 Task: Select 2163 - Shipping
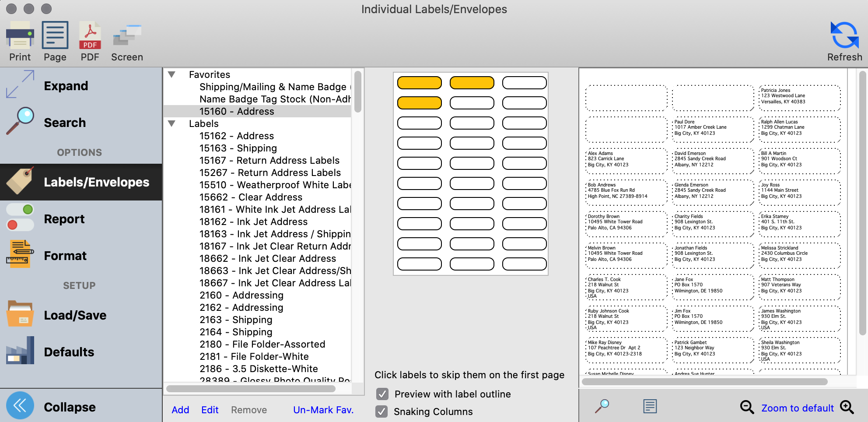[x=257, y=320]
